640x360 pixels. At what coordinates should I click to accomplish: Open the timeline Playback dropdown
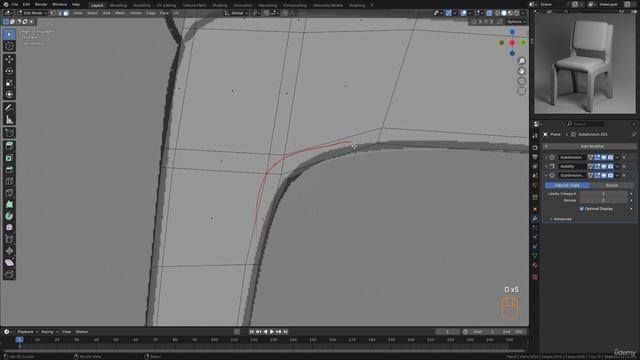[27, 332]
